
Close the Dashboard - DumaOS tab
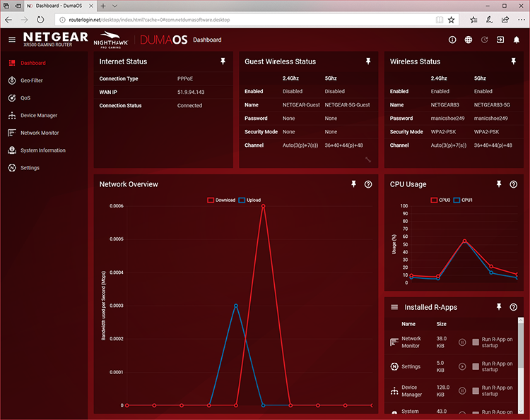click(x=91, y=6)
